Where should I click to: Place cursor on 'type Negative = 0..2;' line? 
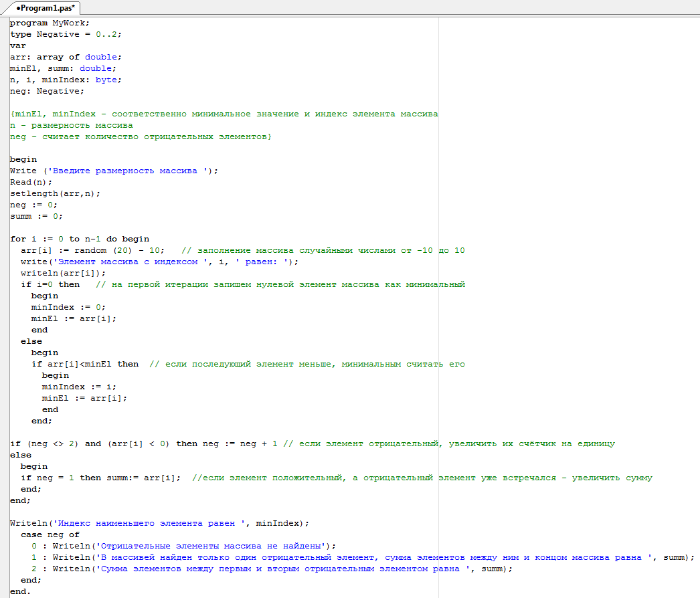point(66,34)
